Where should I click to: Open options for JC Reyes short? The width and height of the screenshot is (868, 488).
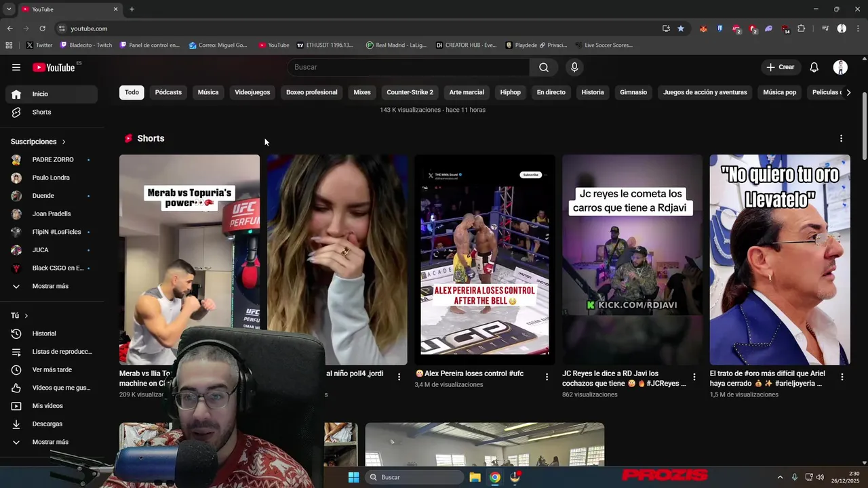coord(694,377)
